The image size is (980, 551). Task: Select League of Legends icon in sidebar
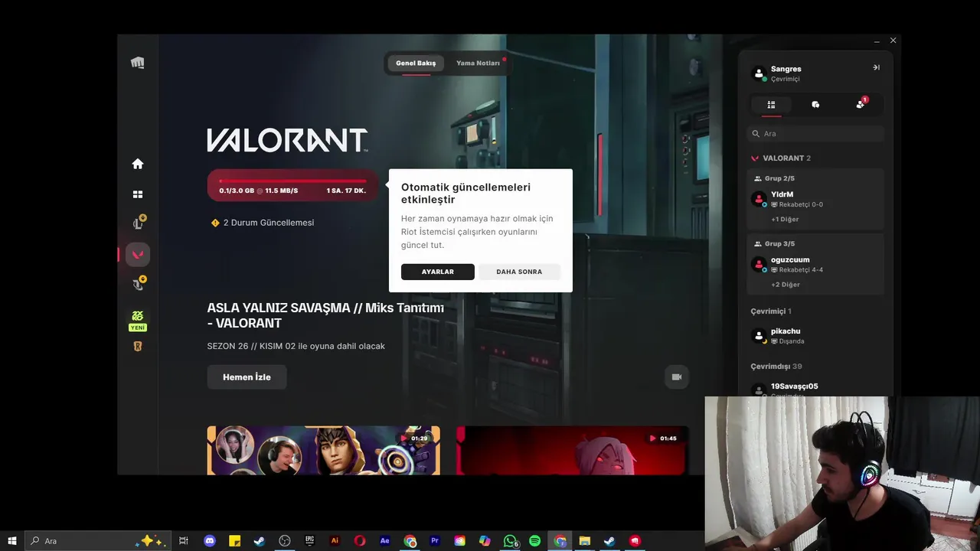click(138, 223)
